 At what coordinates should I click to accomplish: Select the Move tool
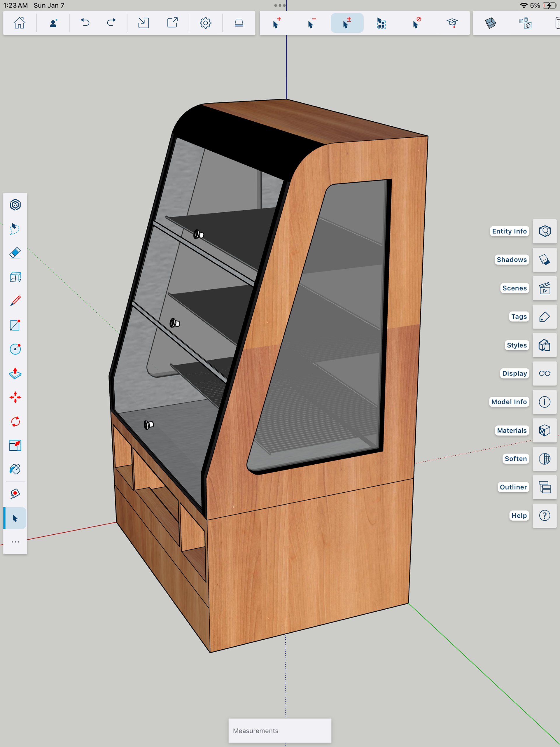tap(15, 398)
